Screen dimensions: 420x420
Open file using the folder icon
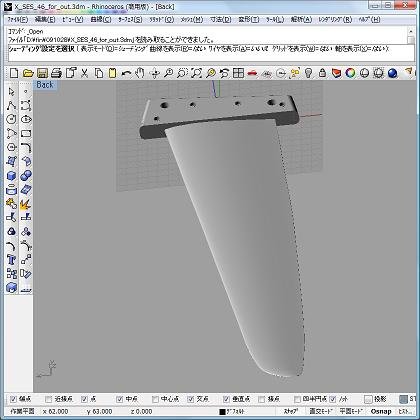[28, 73]
